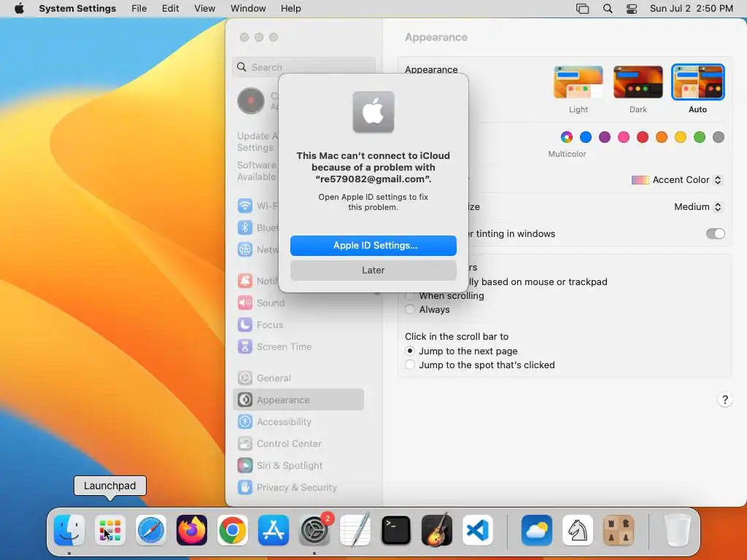Select the Light appearance thumbnail
Image resolution: width=747 pixels, height=560 pixels.
point(578,82)
